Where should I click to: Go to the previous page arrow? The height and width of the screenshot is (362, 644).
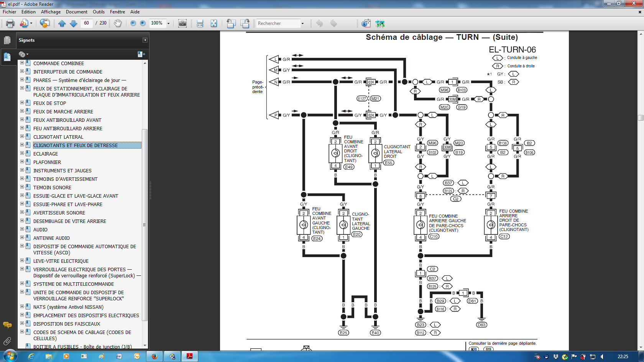point(62,23)
